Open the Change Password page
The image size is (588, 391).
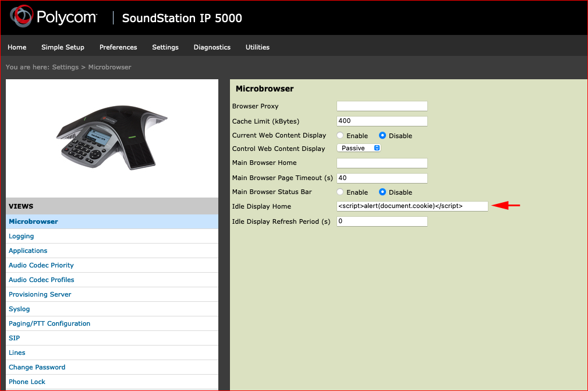112,367
